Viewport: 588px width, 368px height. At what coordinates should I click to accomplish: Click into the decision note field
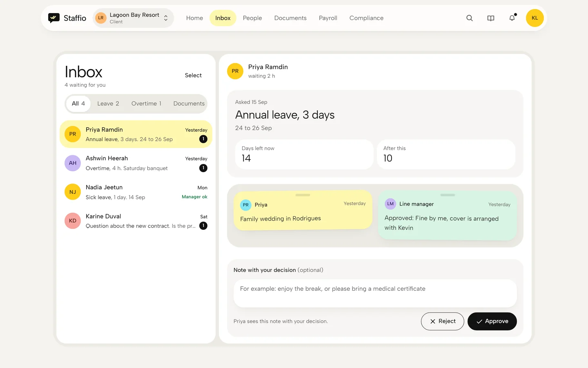click(x=375, y=293)
